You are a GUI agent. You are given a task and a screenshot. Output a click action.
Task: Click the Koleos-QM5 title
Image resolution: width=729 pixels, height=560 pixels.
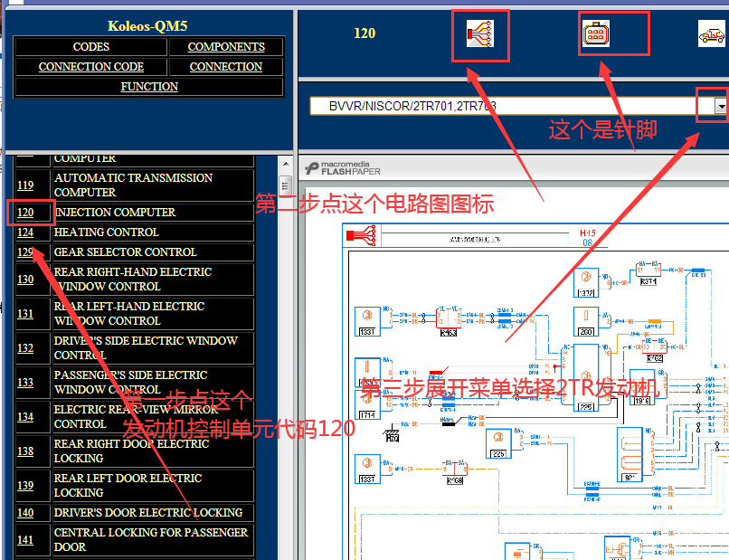click(x=147, y=26)
